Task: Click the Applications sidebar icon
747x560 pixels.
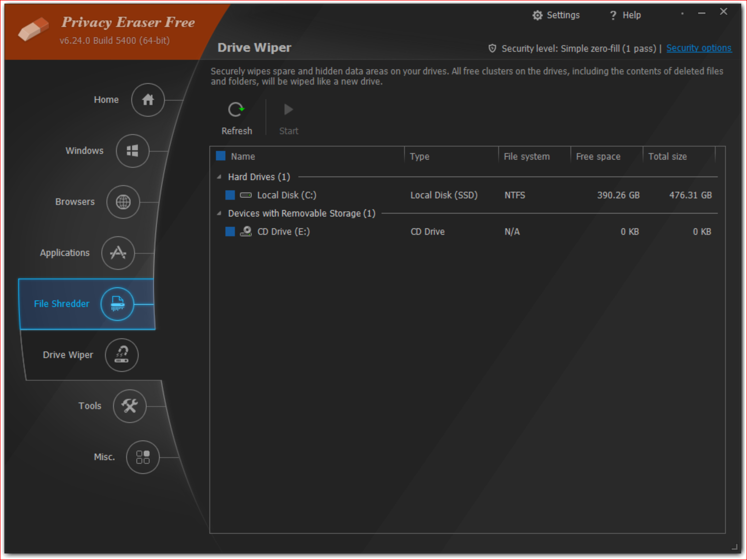Action: [x=118, y=253]
